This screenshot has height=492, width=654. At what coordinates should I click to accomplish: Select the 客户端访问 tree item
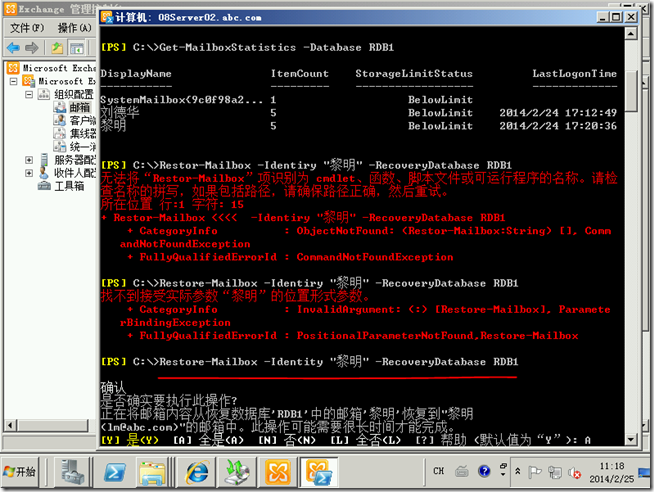(x=83, y=120)
